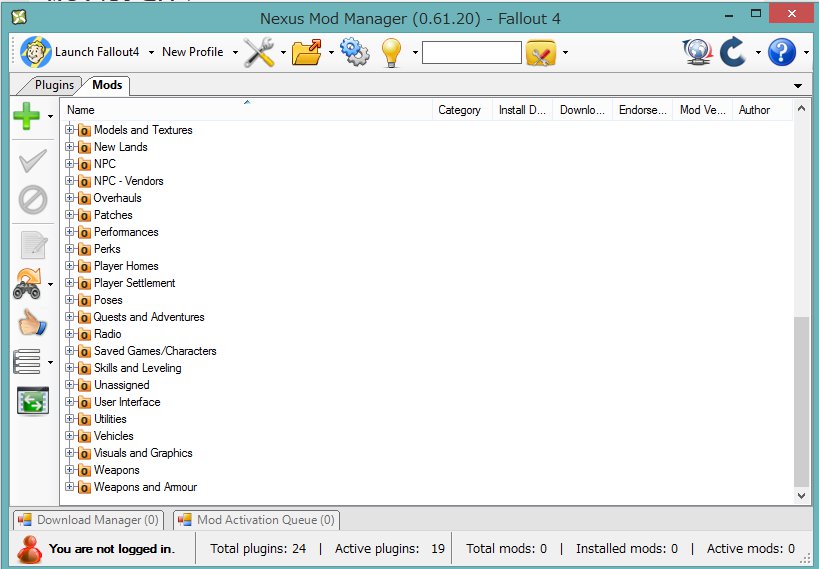819x569 pixels.
Task: Sort by the Install Date column header
Action: coord(522,110)
